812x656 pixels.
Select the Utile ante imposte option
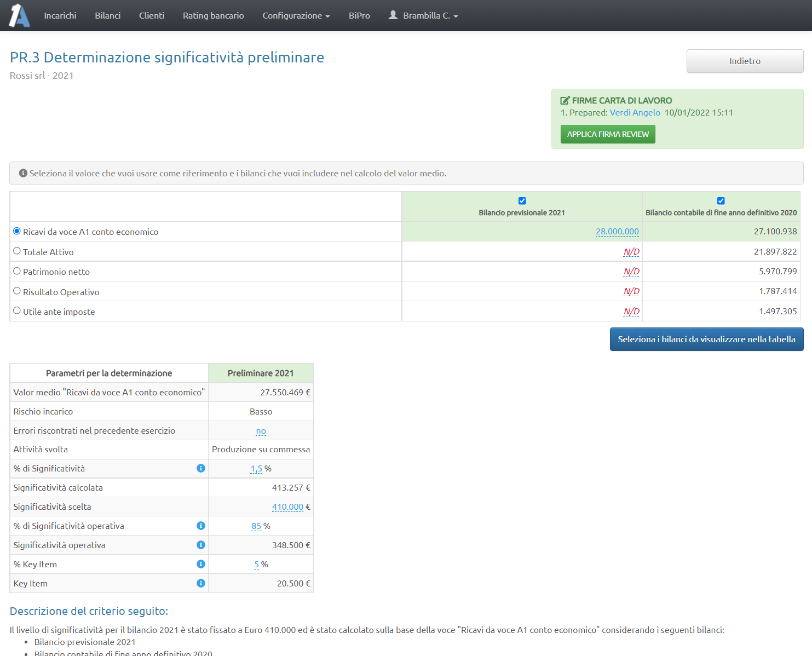[17, 311]
